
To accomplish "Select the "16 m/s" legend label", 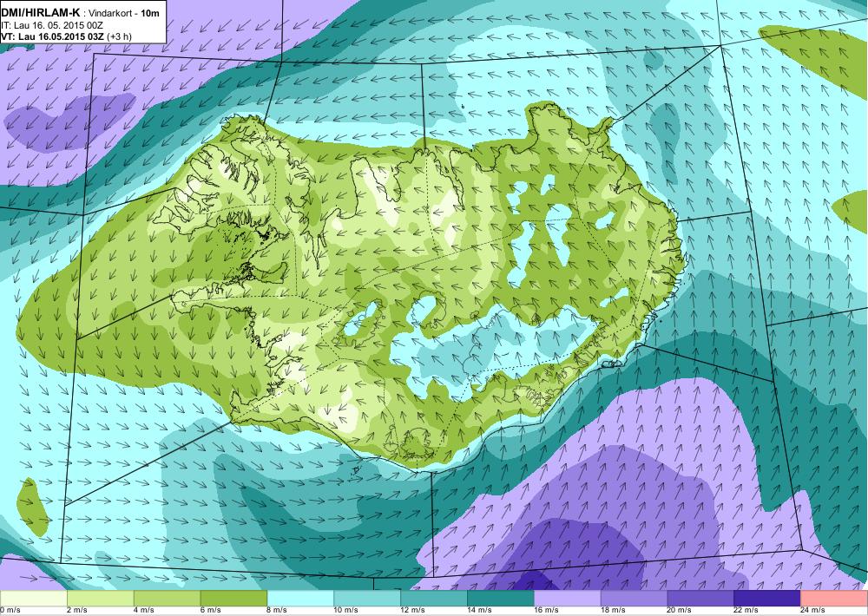I will click(x=546, y=611).
